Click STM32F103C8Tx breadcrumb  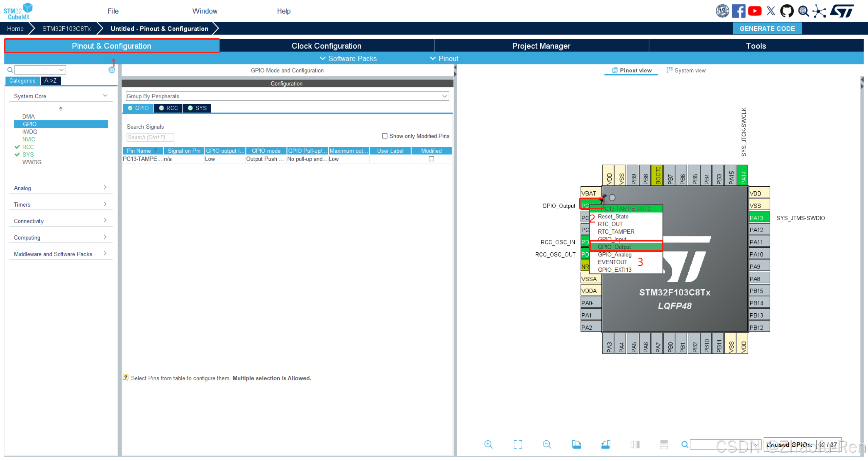(66, 29)
